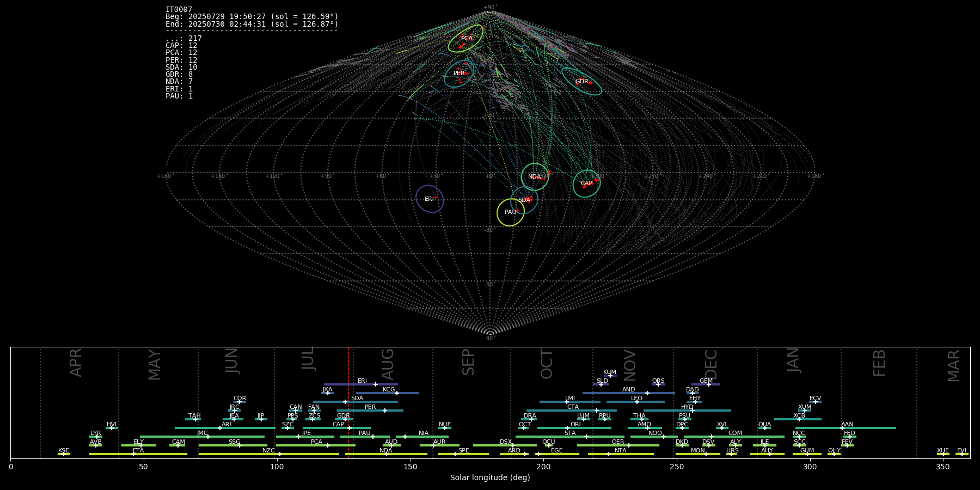Select the 150 tick on the longitude axis
The image size is (980, 490).
coord(410,466)
